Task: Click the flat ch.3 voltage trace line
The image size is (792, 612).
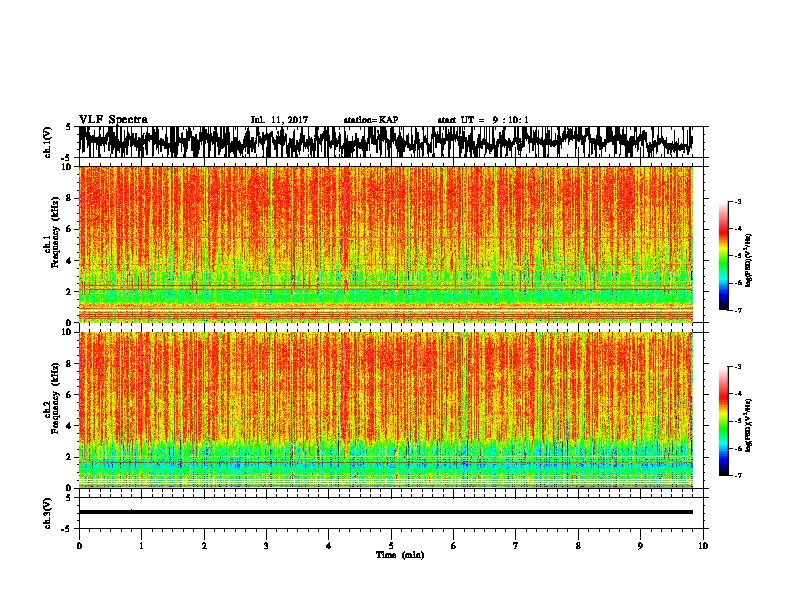Action: (385, 512)
